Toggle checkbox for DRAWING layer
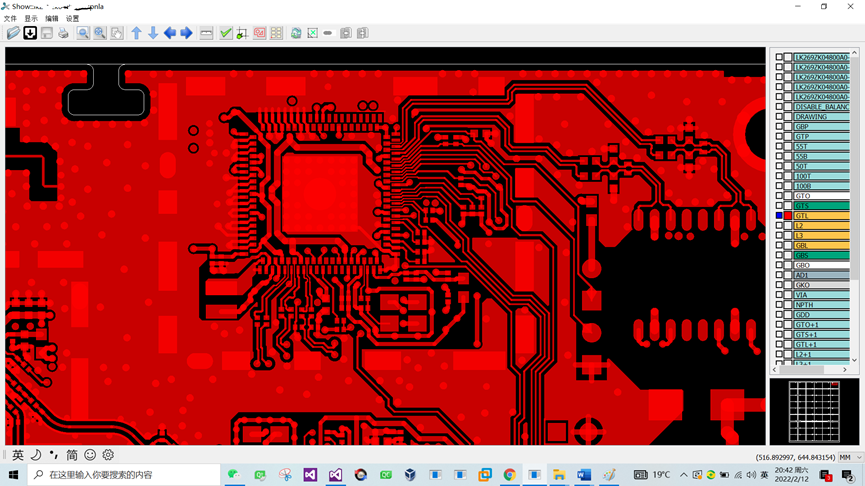 tap(779, 116)
